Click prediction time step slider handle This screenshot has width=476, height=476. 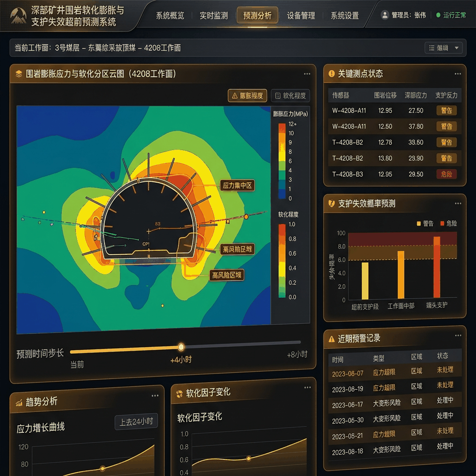tap(181, 347)
